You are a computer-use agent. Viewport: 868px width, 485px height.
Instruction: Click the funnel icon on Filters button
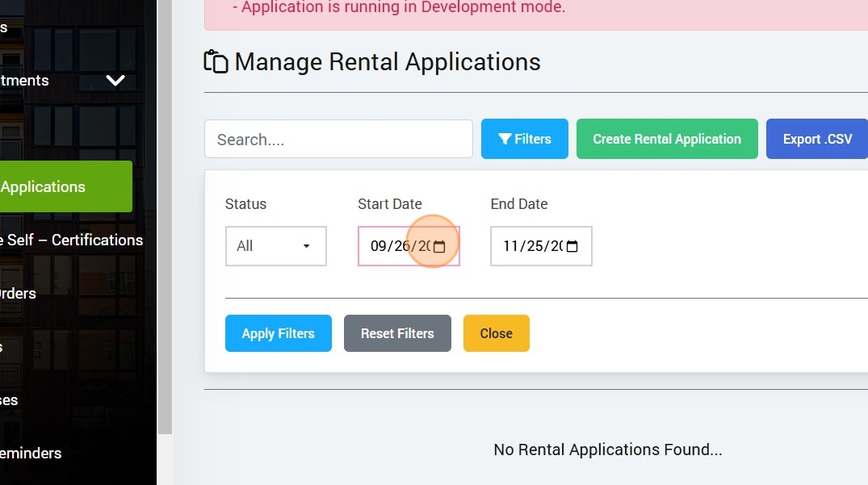[505, 140]
